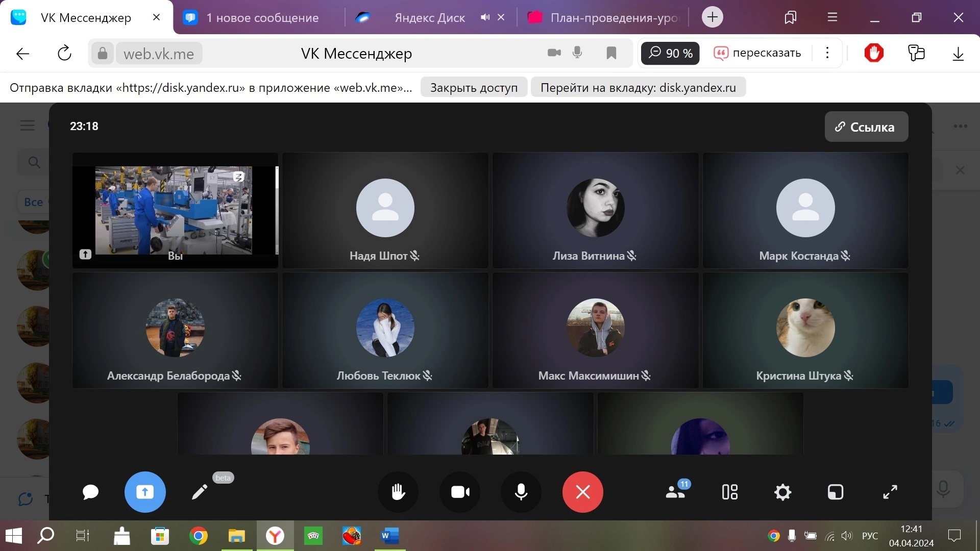
Task: Open the system volume control
Action: (x=847, y=536)
